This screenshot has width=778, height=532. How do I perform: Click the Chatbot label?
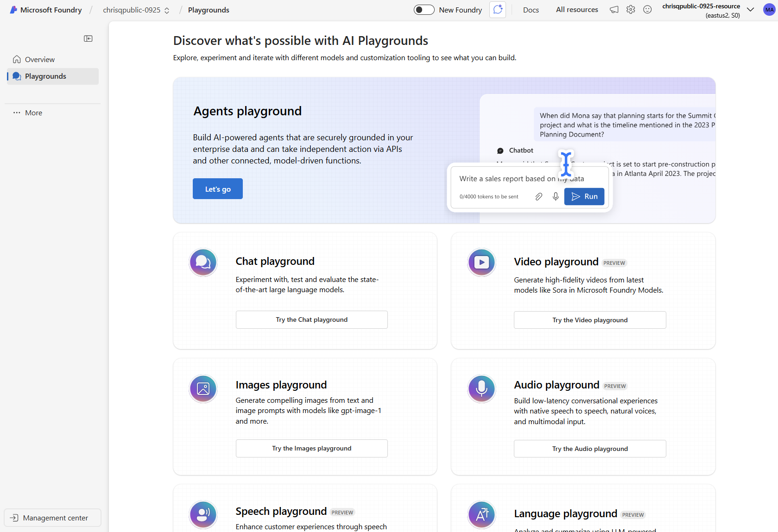[521, 150]
